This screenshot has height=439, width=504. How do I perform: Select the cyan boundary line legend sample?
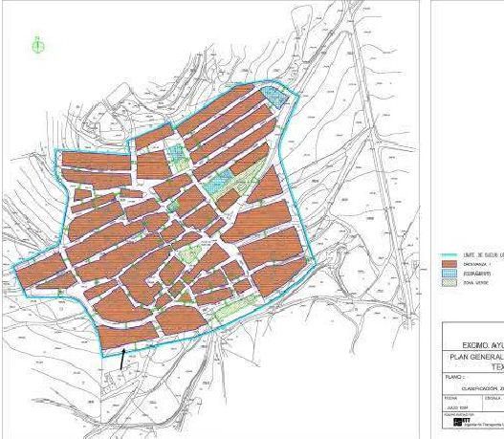tap(448, 254)
